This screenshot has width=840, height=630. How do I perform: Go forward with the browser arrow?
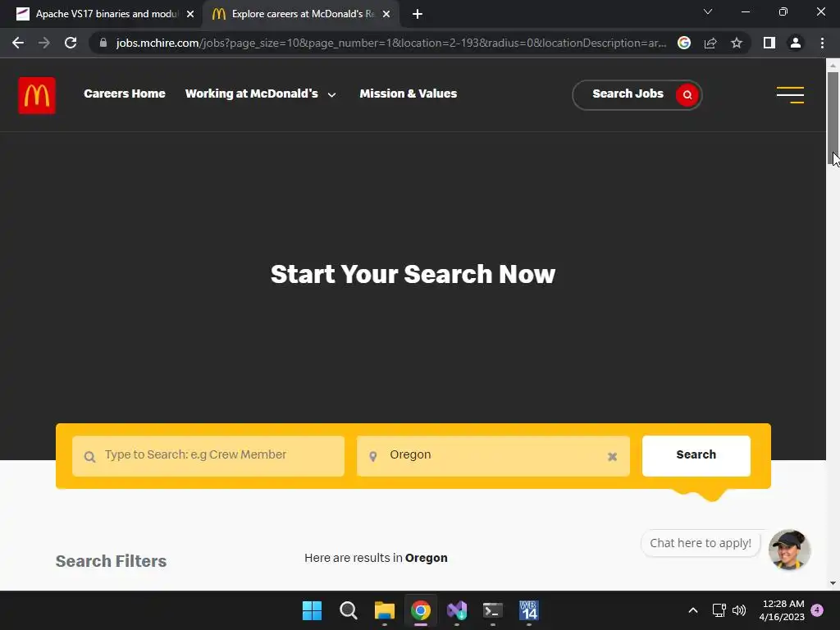pyautogui.click(x=44, y=43)
